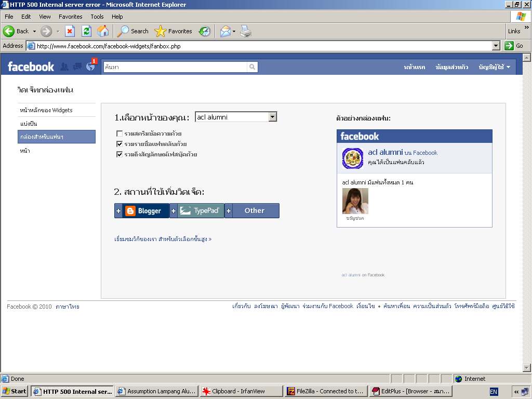This screenshot has width=532, height=399.
Task: Click the IE Home toolbar icon
Action: [x=103, y=31]
